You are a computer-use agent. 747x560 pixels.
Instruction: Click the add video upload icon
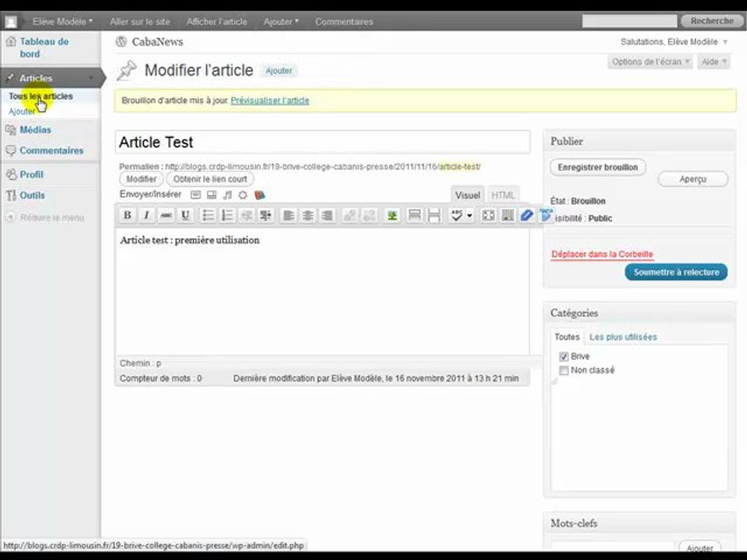click(212, 194)
